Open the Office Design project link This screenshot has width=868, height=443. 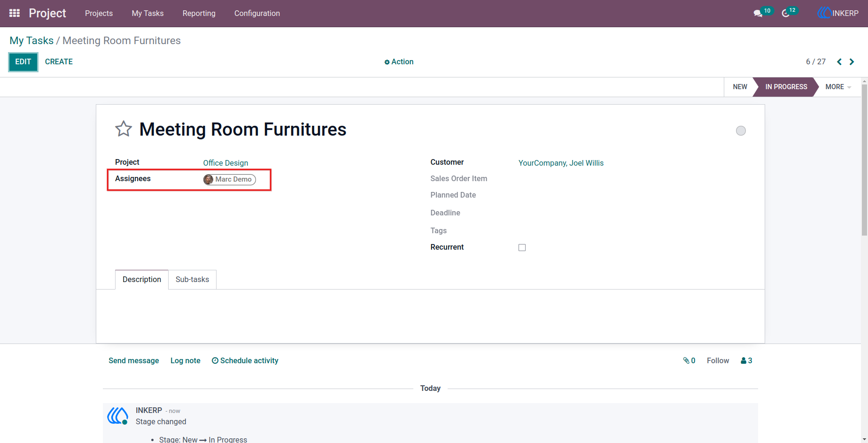[225, 163]
